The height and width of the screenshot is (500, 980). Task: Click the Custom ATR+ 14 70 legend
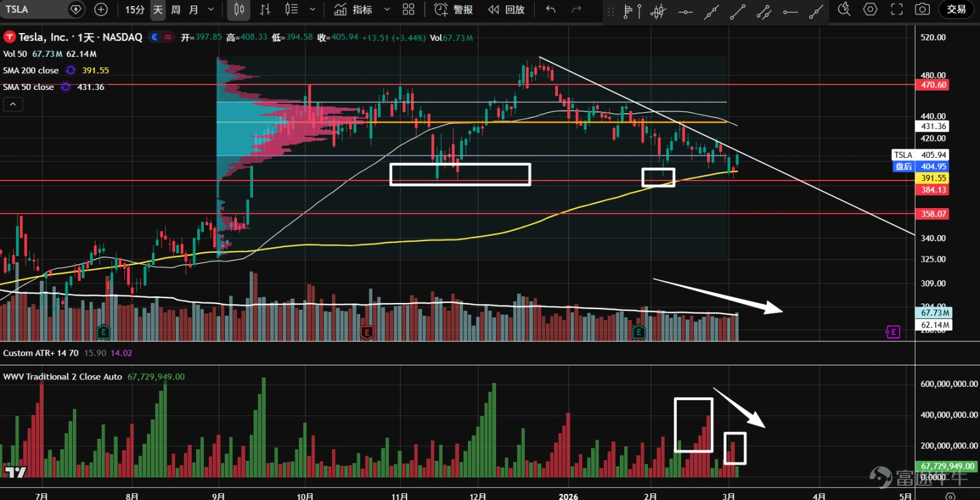pos(40,353)
